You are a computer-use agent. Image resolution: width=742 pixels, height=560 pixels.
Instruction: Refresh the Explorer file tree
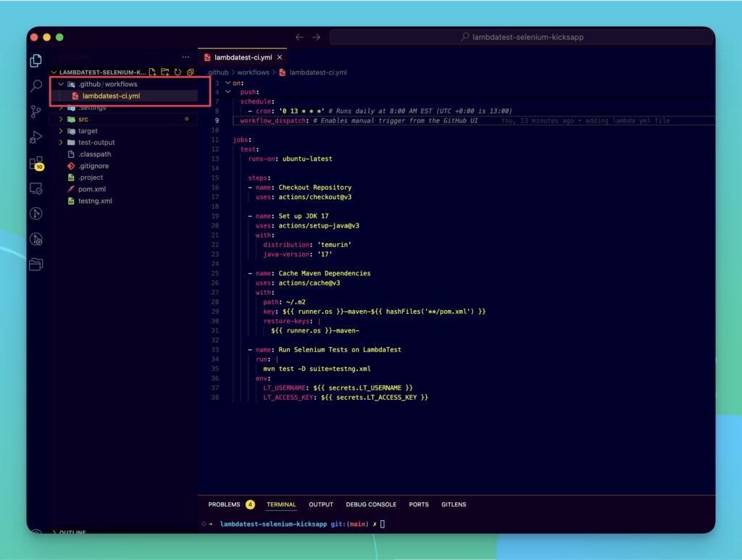point(178,72)
